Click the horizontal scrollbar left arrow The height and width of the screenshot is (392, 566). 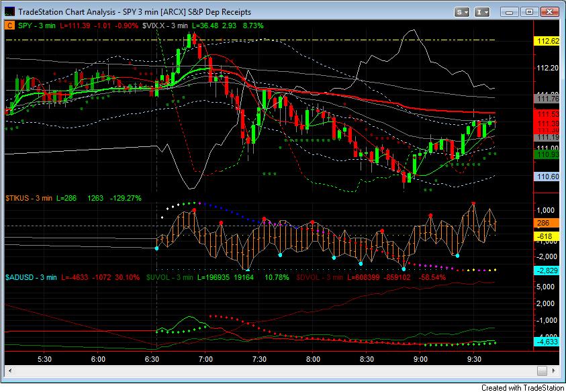(x=10, y=371)
